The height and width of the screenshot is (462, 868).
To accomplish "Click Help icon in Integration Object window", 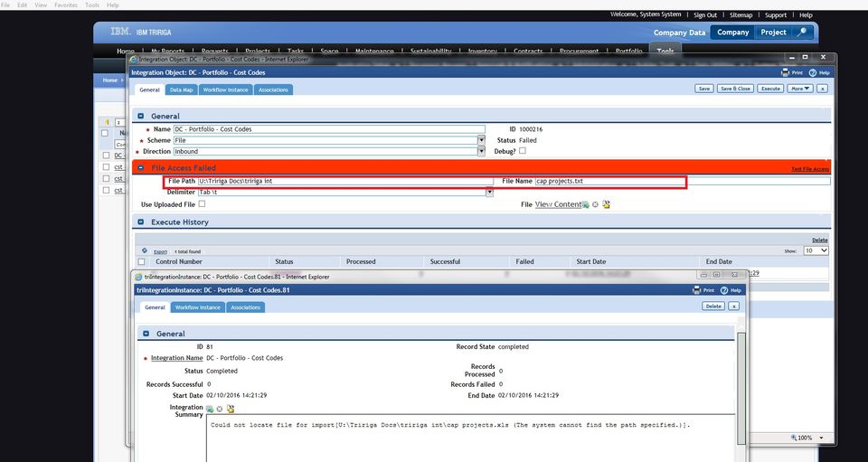I will (813, 72).
